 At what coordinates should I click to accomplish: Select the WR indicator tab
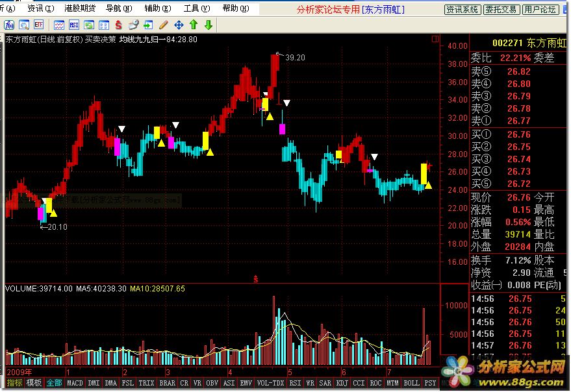click(x=311, y=383)
